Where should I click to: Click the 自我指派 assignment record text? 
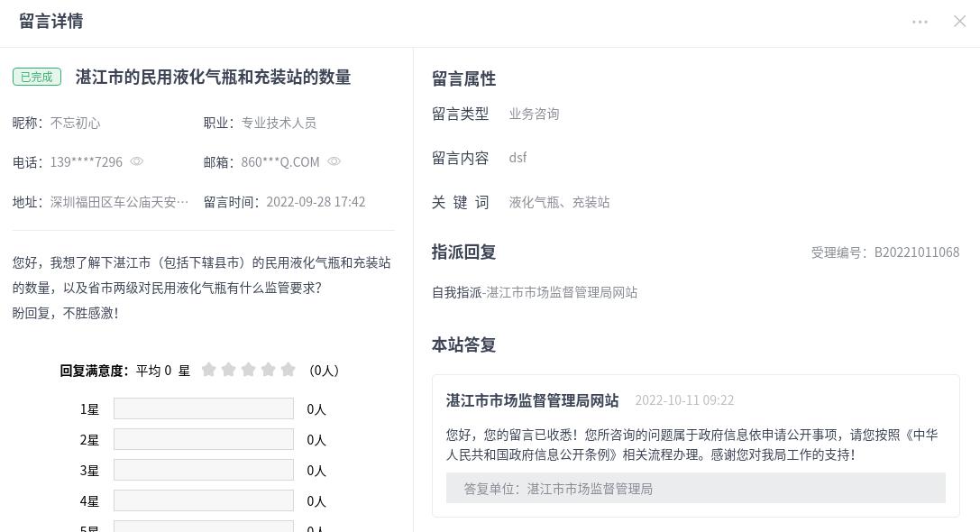[535, 292]
